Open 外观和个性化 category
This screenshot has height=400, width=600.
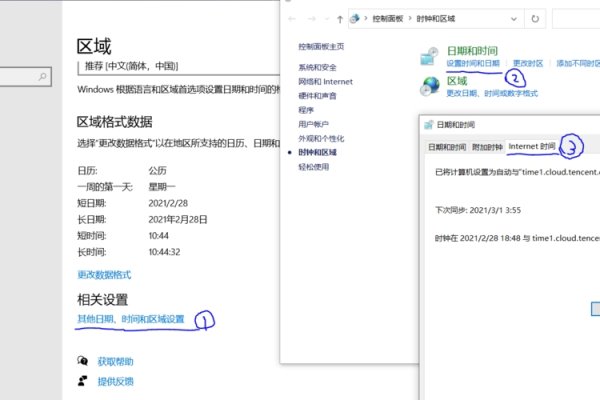[321, 138]
